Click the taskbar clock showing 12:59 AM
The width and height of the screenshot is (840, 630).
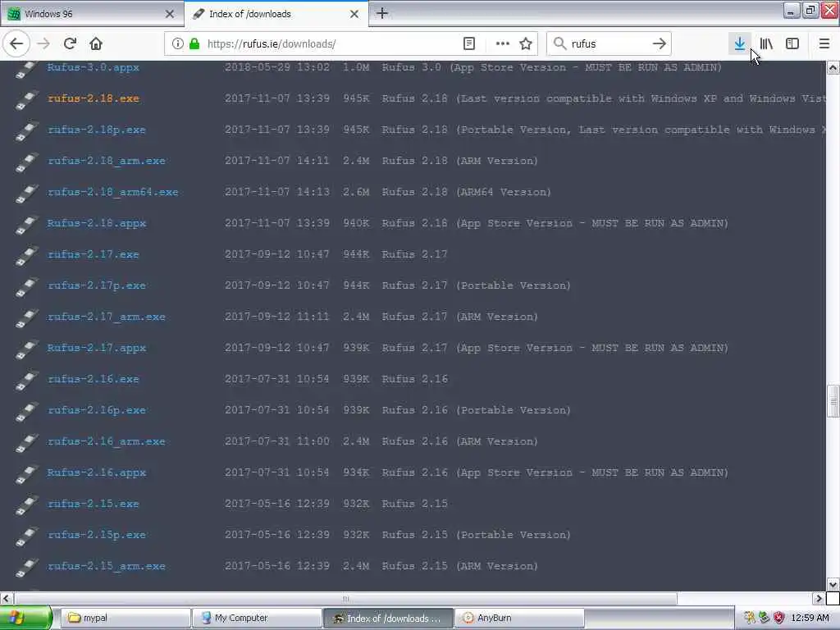[810, 618]
